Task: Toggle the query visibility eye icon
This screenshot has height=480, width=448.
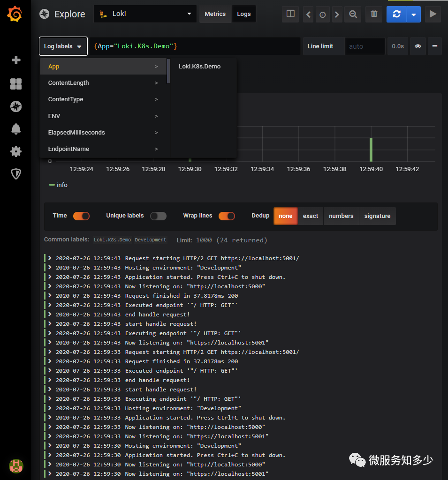Action: [x=418, y=46]
